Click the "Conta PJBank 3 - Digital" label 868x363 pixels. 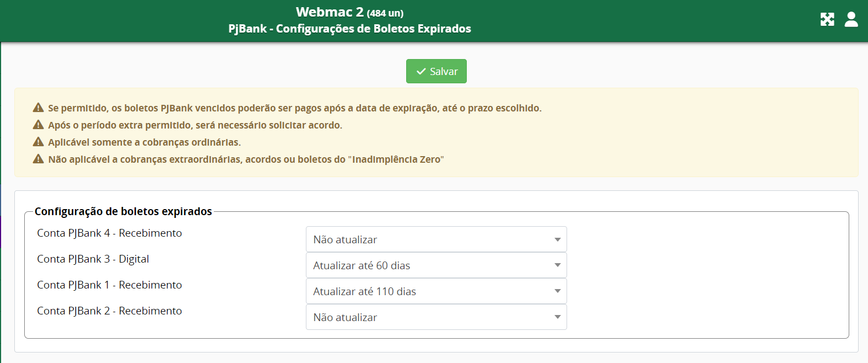coord(93,259)
